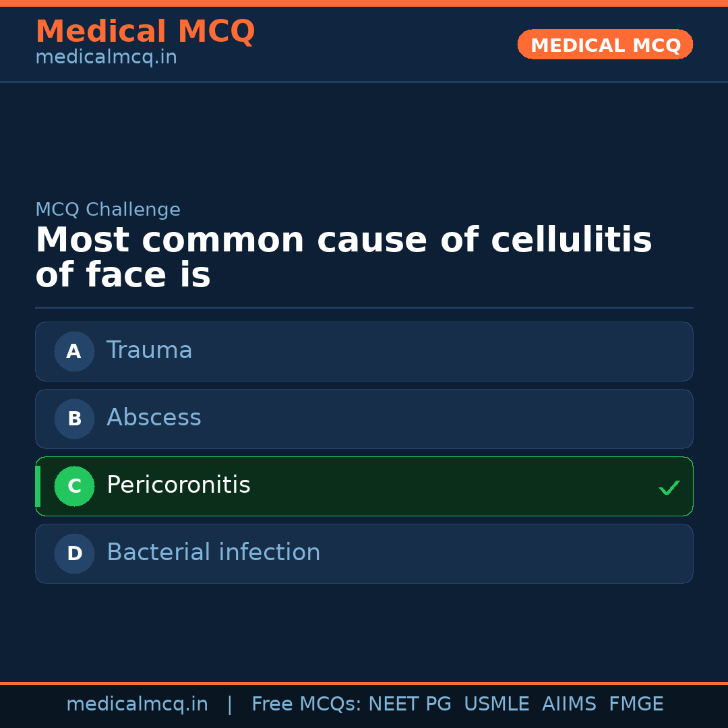Click the Free MCQs footer label
The height and width of the screenshot is (728, 728).
click(306, 704)
